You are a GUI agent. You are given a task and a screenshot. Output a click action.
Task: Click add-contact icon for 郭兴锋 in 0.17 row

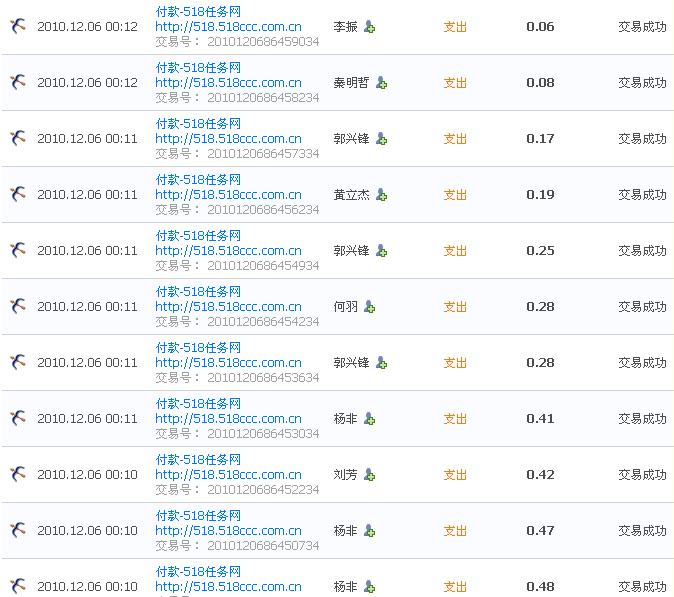(x=381, y=139)
